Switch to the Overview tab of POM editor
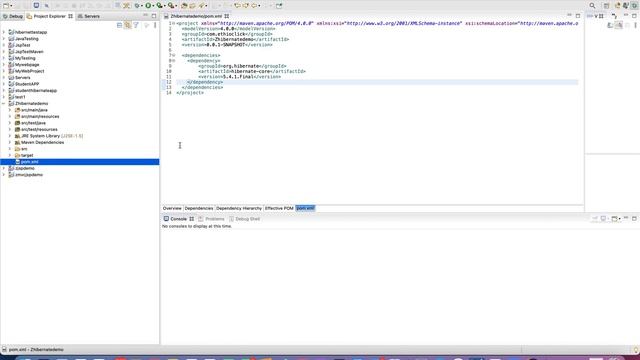640x360 pixels. click(x=172, y=208)
